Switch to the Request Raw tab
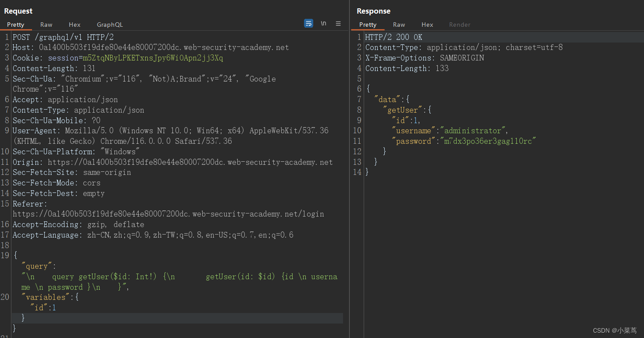 [46, 25]
